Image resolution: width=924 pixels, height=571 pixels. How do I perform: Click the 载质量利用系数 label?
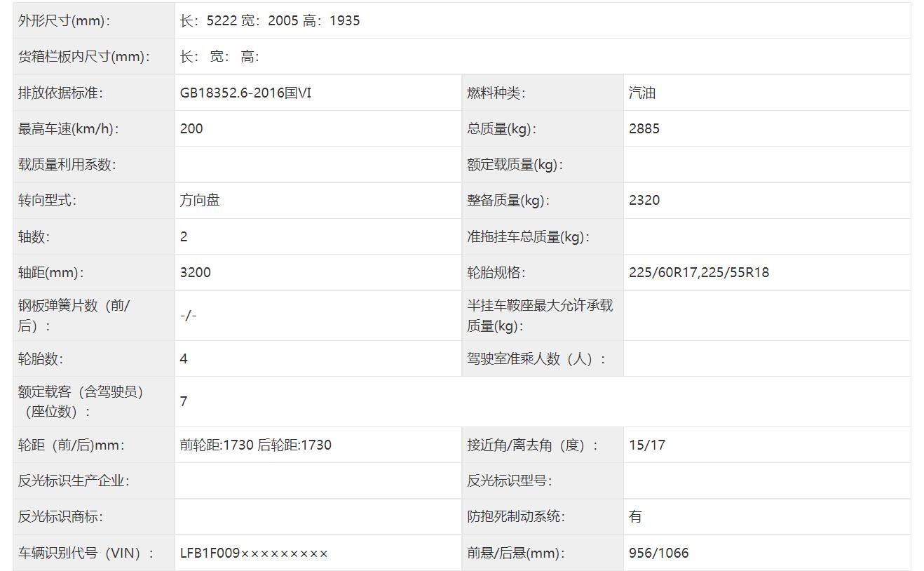point(67,164)
